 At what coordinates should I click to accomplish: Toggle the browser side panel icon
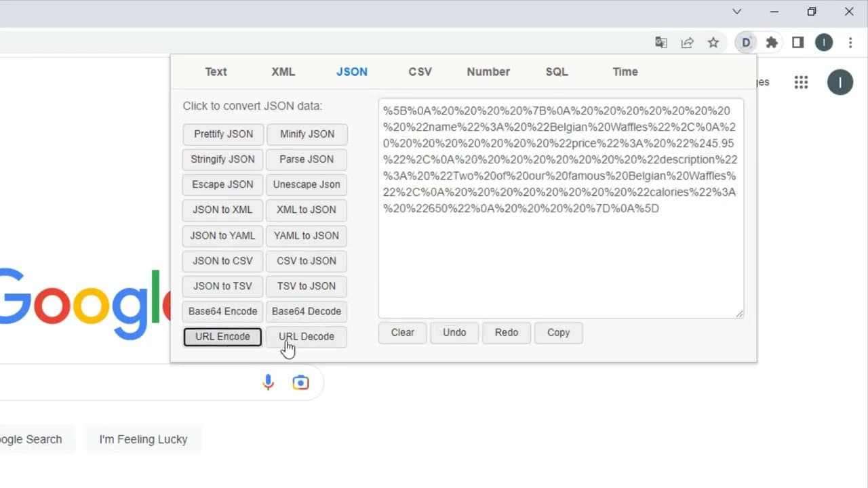798,43
